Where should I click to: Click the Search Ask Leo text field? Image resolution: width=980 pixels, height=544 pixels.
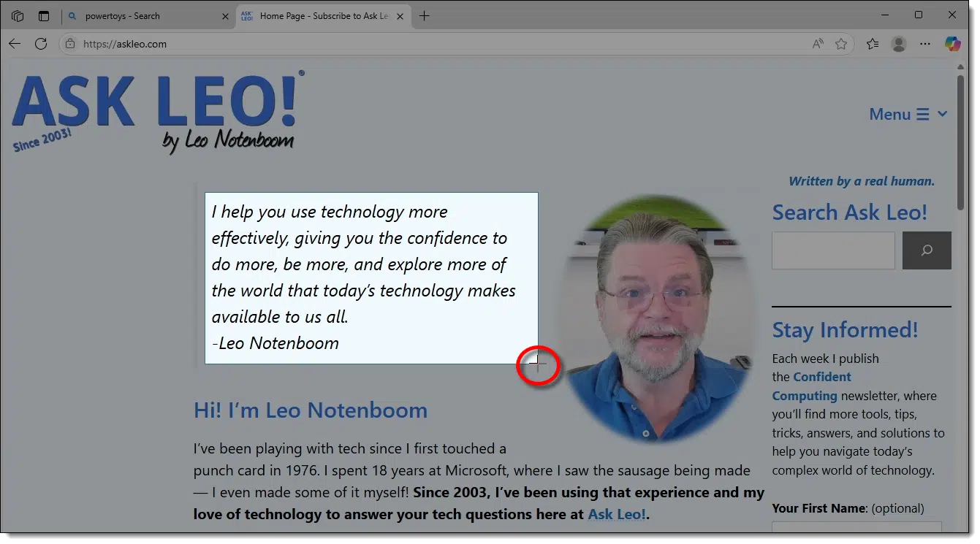tap(833, 250)
